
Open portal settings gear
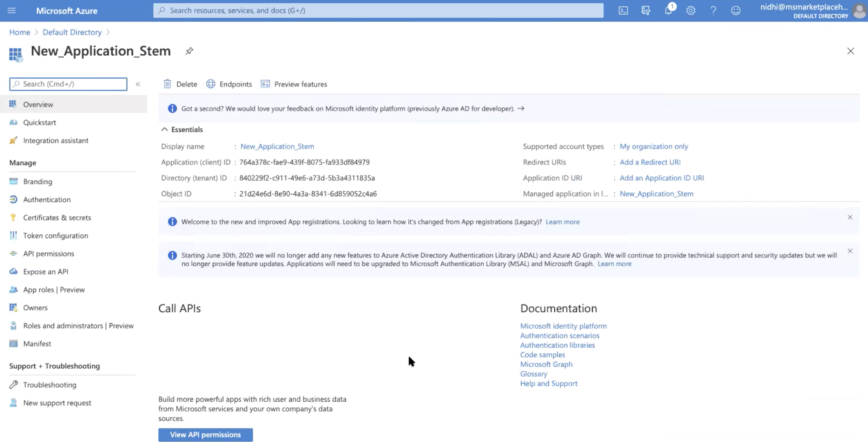tap(691, 11)
